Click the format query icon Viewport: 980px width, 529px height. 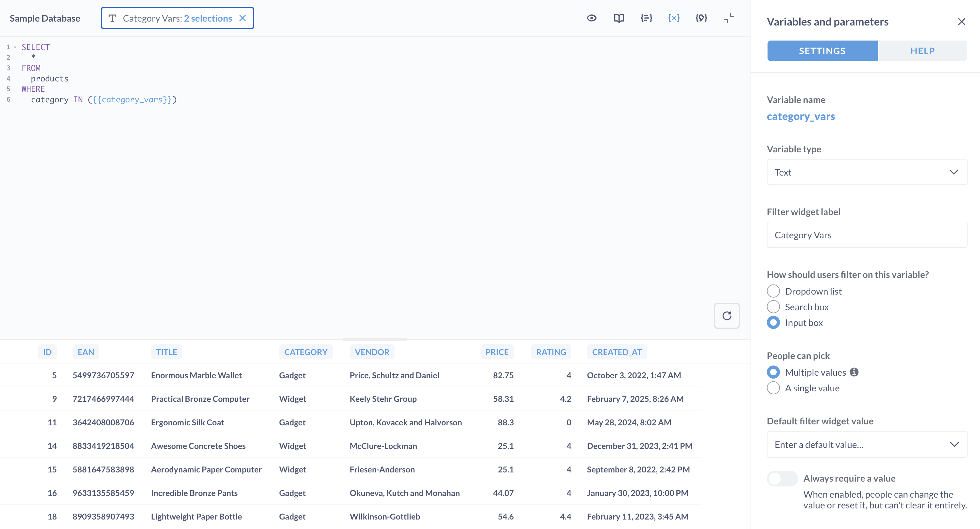tap(701, 18)
